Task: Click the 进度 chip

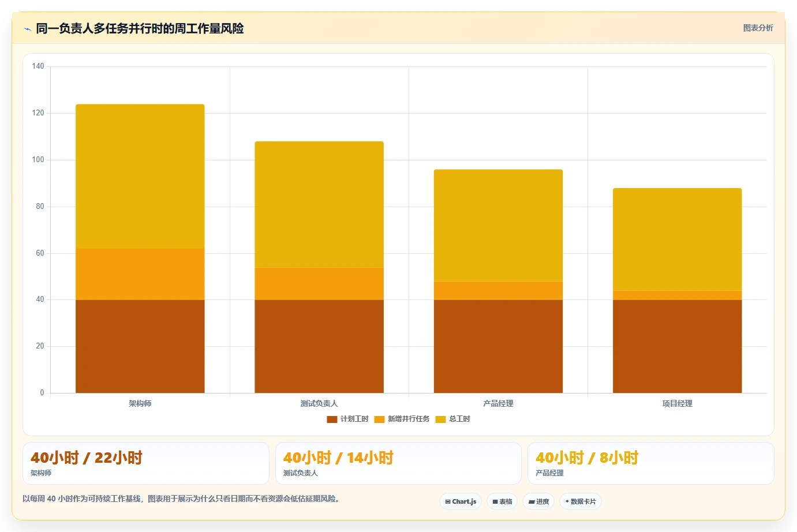Action: (538, 501)
